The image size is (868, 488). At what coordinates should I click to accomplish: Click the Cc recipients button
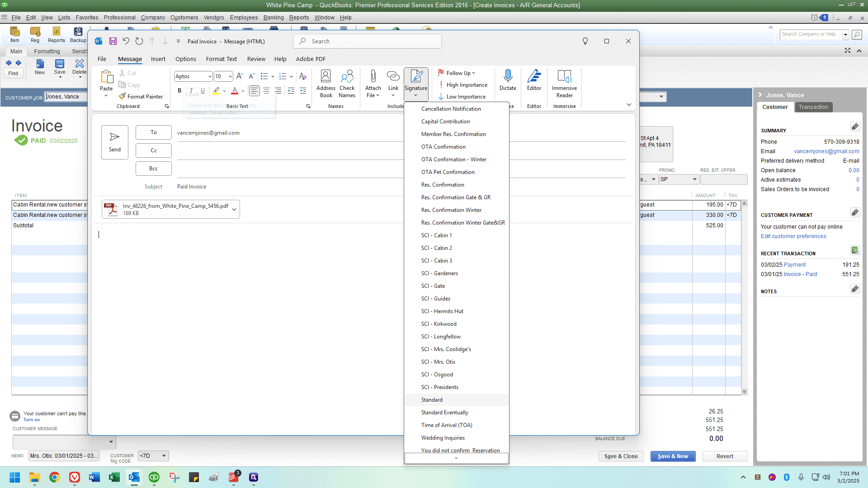tap(154, 150)
